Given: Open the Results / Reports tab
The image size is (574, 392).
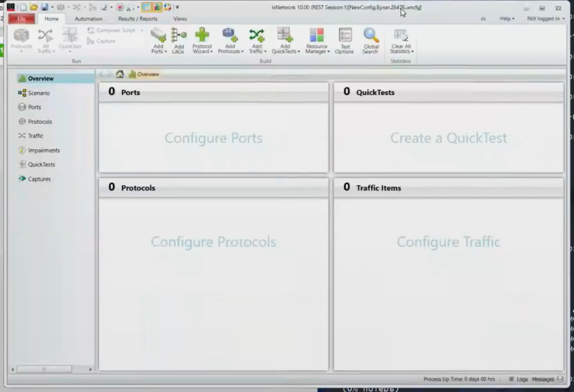Looking at the screenshot, I should [138, 19].
